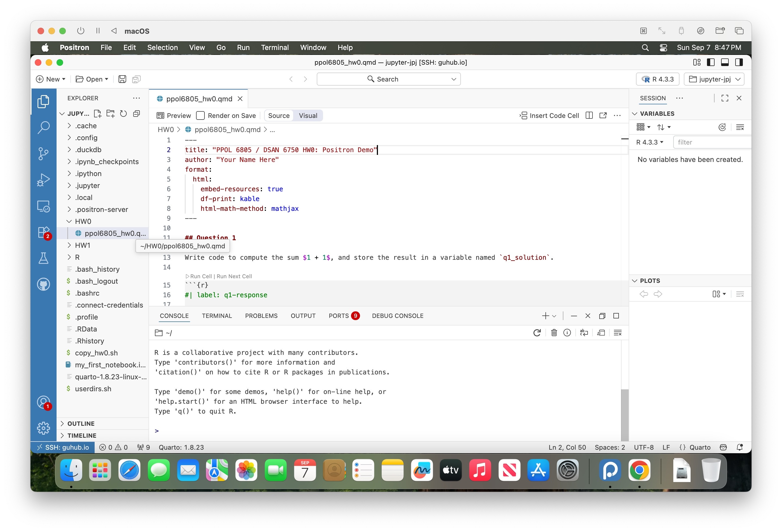Switch to the PORTS tab

(344, 316)
